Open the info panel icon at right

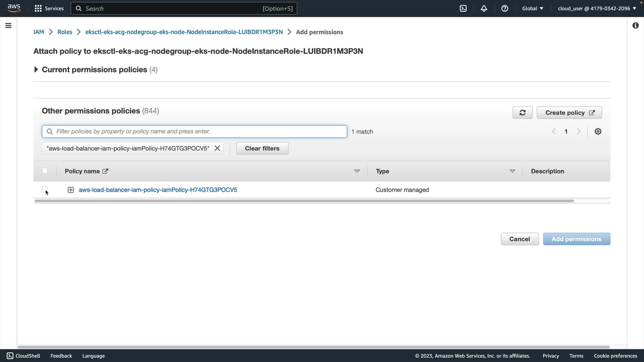click(635, 25)
